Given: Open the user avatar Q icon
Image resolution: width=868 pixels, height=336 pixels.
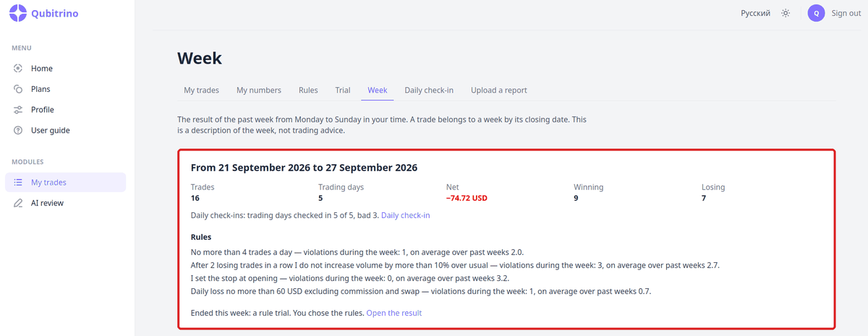Looking at the screenshot, I should point(816,13).
